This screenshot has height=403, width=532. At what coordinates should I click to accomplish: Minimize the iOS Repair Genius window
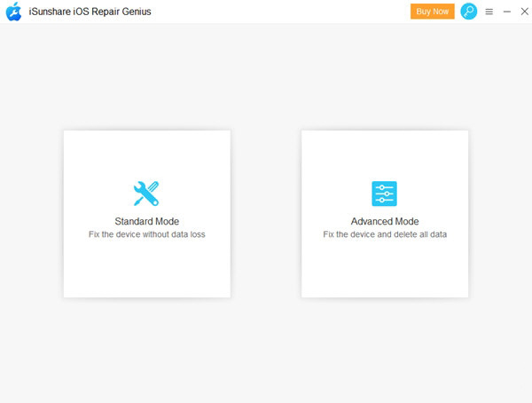click(x=506, y=12)
